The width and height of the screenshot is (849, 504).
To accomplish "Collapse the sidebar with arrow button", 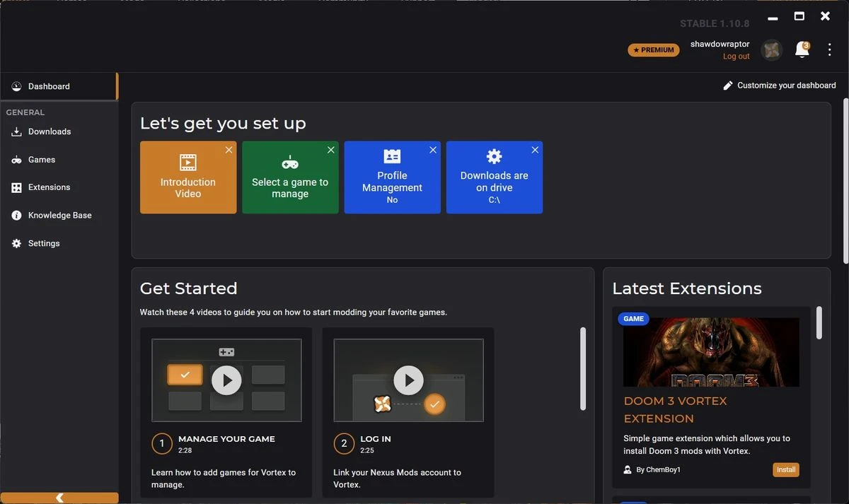I will pyautogui.click(x=59, y=498).
